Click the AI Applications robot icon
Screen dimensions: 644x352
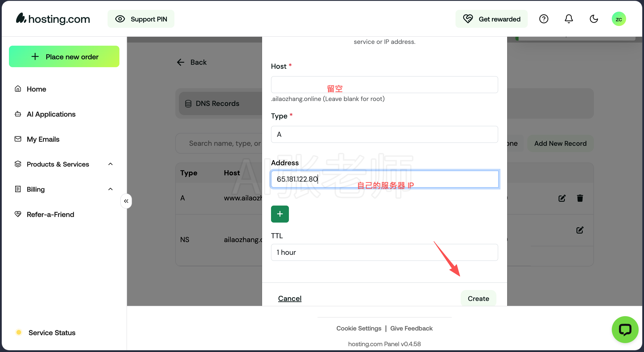(18, 114)
